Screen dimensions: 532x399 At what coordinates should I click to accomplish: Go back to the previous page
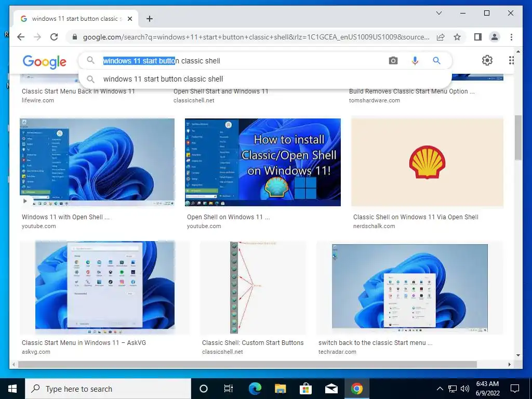(21, 37)
